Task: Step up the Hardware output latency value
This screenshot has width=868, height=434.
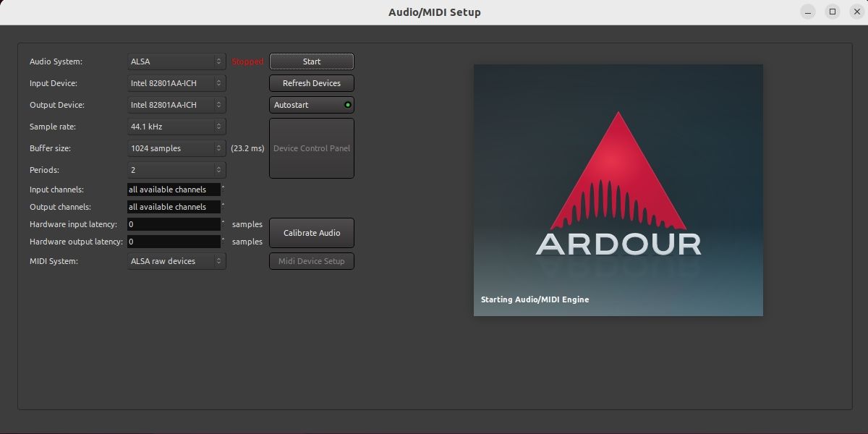Action: click(223, 239)
